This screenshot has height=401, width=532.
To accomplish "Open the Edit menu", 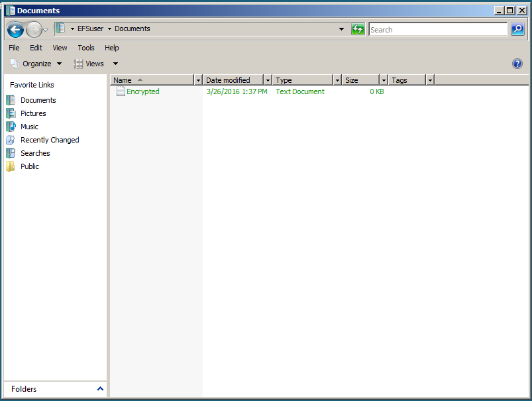I will pyautogui.click(x=36, y=48).
